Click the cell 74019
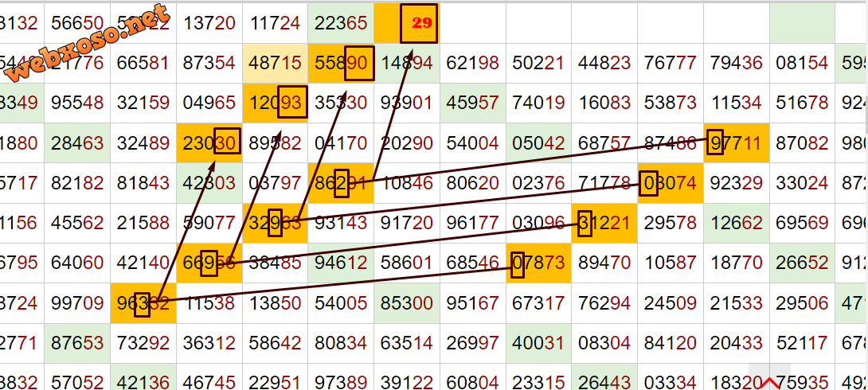Image resolution: width=868 pixels, height=390 pixels. 538,103
